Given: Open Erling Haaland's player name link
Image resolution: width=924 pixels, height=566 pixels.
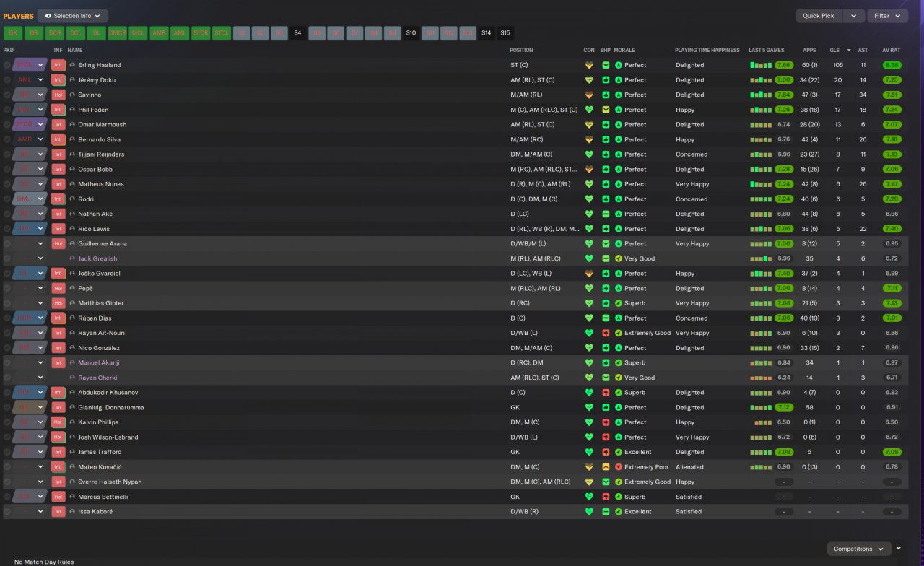Looking at the screenshot, I should point(100,65).
